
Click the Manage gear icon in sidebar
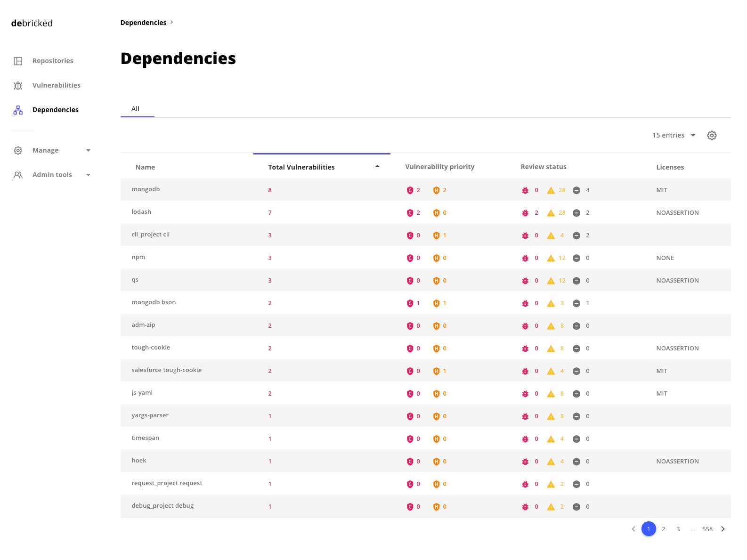pyautogui.click(x=18, y=150)
